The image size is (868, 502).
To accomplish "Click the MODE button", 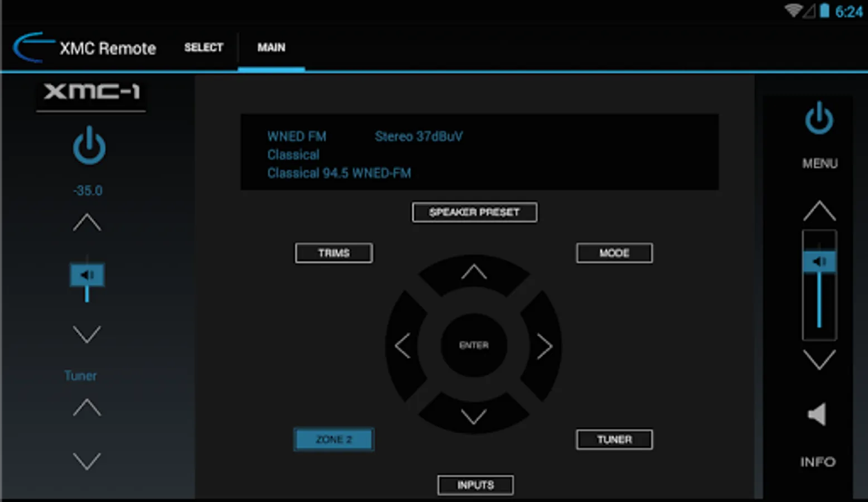I will point(614,253).
